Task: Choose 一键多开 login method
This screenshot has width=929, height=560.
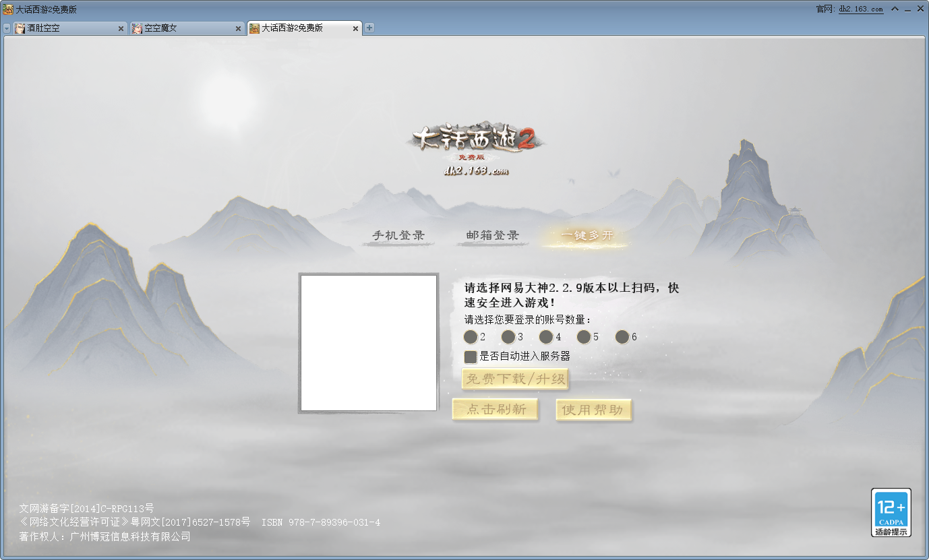Action: point(587,236)
